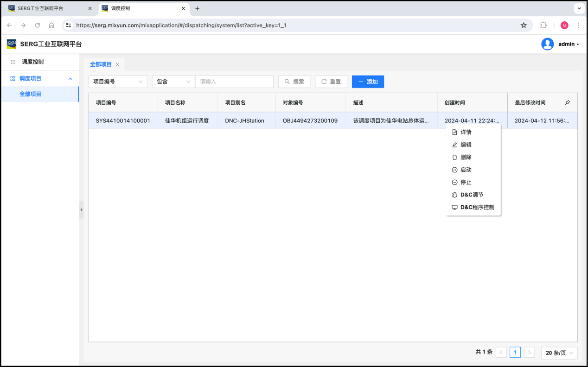Select 删除 from the context menu
The image size is (588, 367).
click(x=466, y=157)
